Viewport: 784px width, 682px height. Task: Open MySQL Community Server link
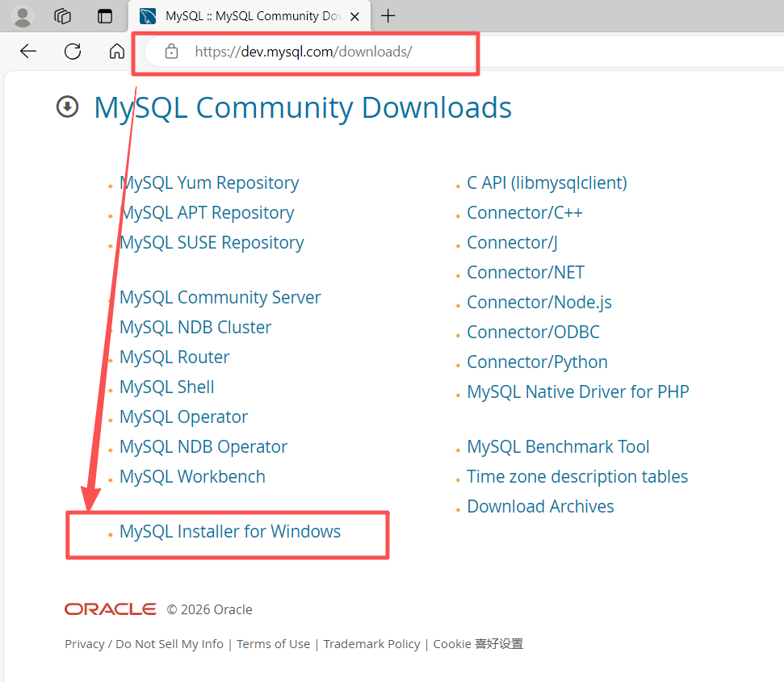(x=220, y=298)
